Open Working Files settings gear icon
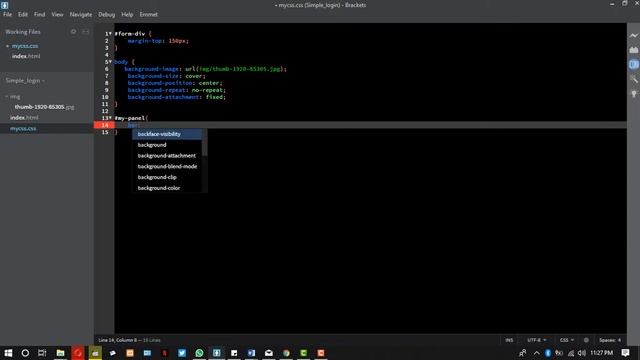This screenshot has width=640, height=360. [73, 31]
